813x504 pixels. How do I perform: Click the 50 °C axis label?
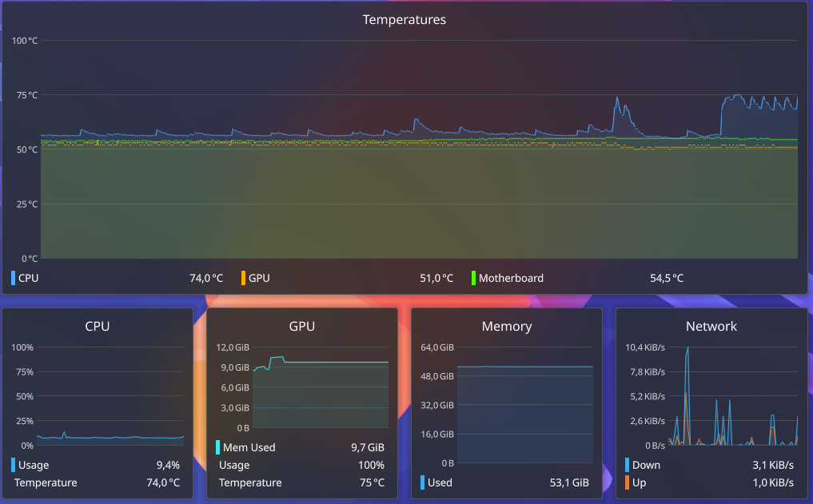coord(27,149)
